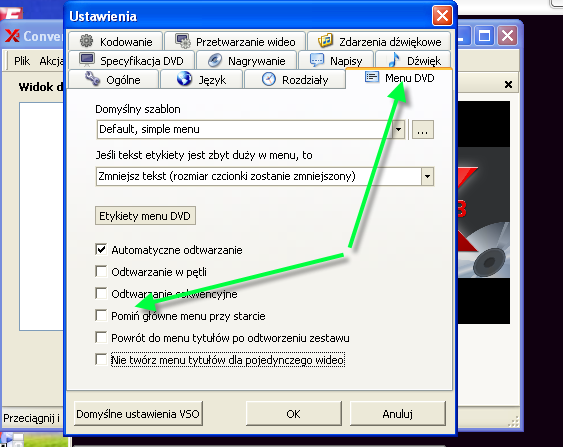
Task: Enable Odtwarzanie w pętli checkbox
Action: tap(101, 271)
